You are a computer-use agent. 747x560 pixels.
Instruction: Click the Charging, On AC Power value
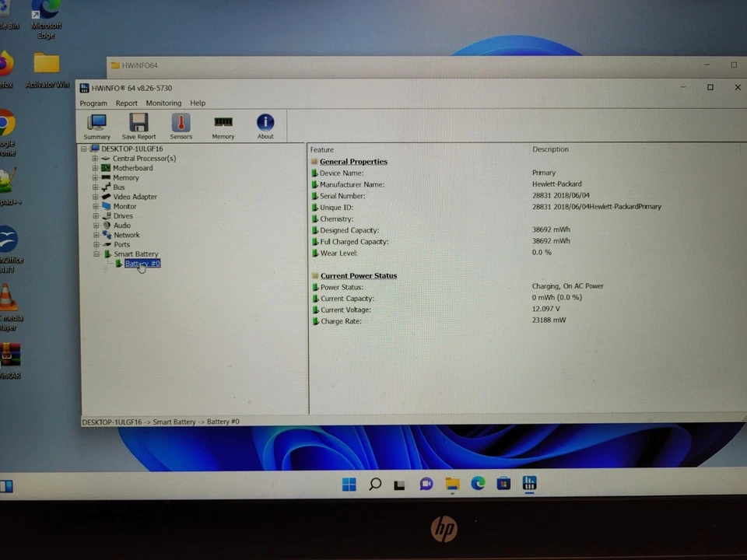(567, 286)
